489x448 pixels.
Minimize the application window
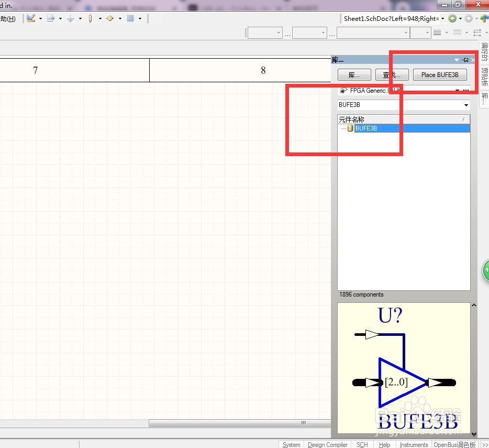pos(444,4)
